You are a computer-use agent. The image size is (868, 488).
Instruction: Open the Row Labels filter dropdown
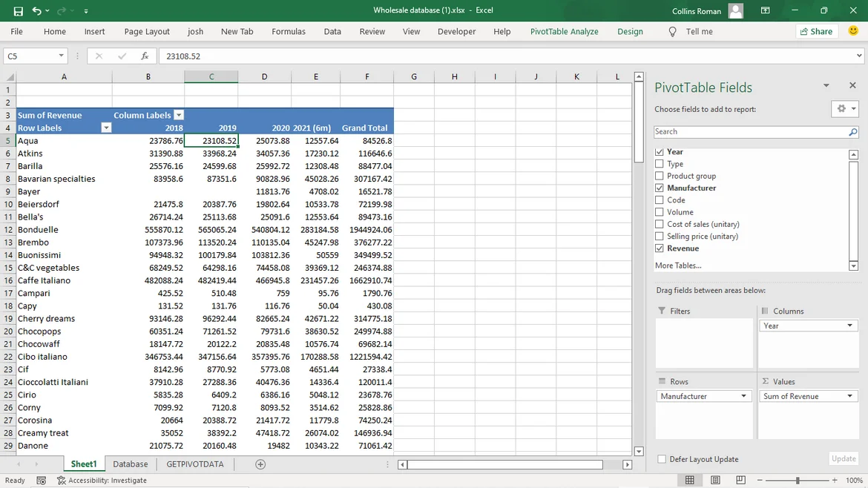pyautogui.click(x=106, y=128)
